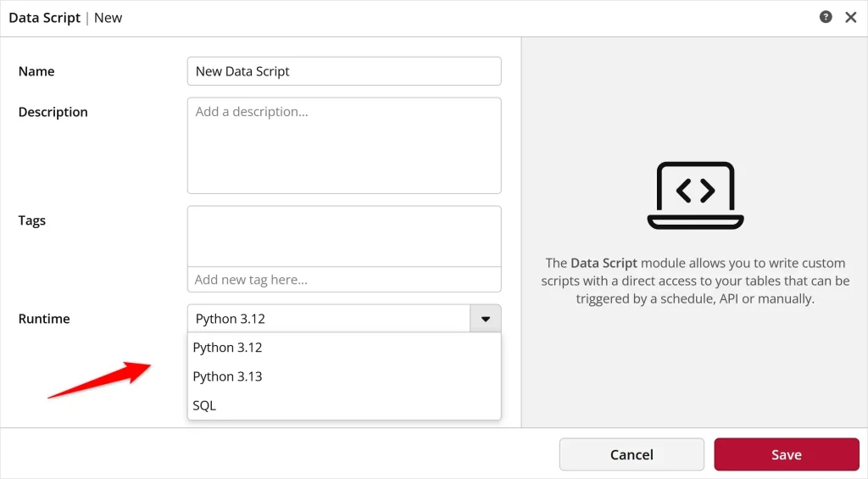
Task: Select Python 3.12 from the runtime list
Action: click(x=344, y=348)
